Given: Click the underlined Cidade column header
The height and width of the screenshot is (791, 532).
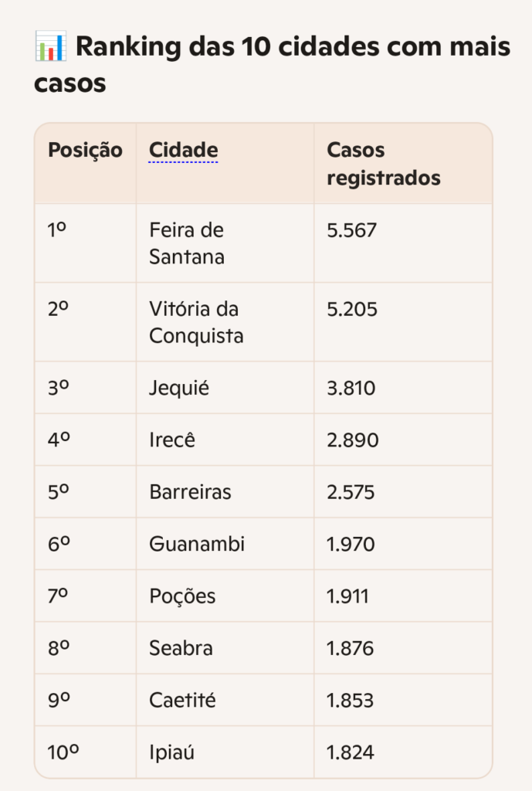Looking at the screenshot, I should coord(184,150).
